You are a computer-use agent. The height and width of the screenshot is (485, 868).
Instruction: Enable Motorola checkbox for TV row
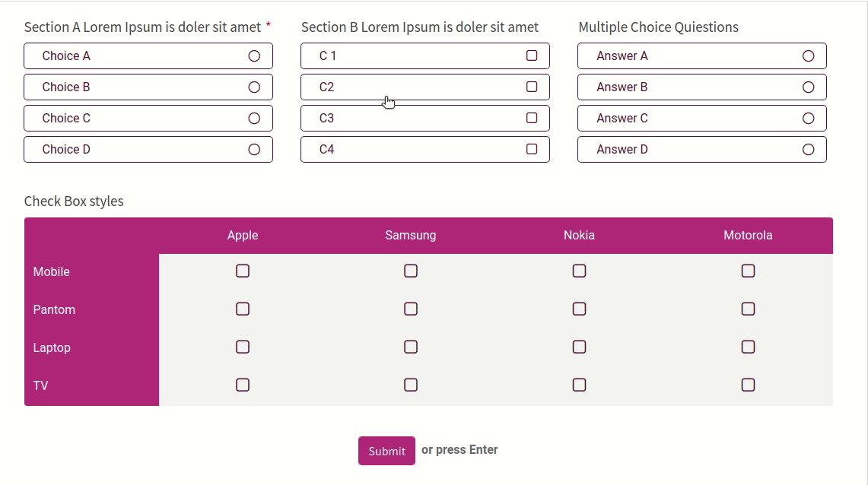[748, 385]
